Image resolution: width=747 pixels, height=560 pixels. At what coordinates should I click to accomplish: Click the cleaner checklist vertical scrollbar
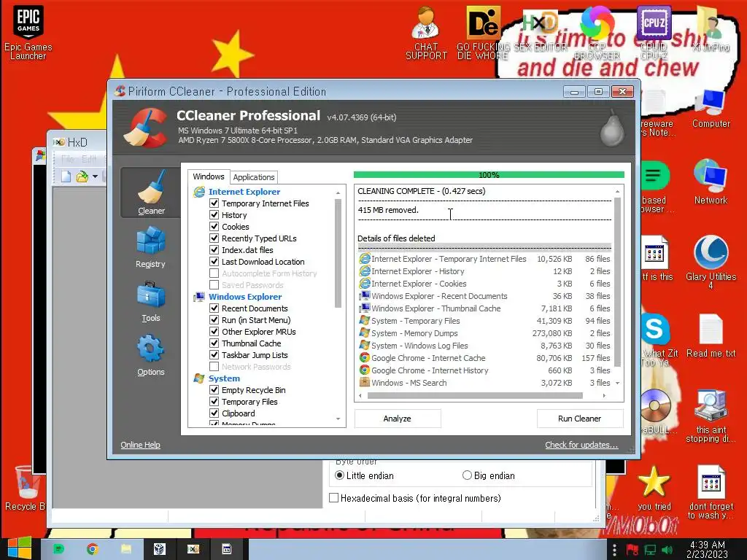pyautogui.click(x=338, y=254)
